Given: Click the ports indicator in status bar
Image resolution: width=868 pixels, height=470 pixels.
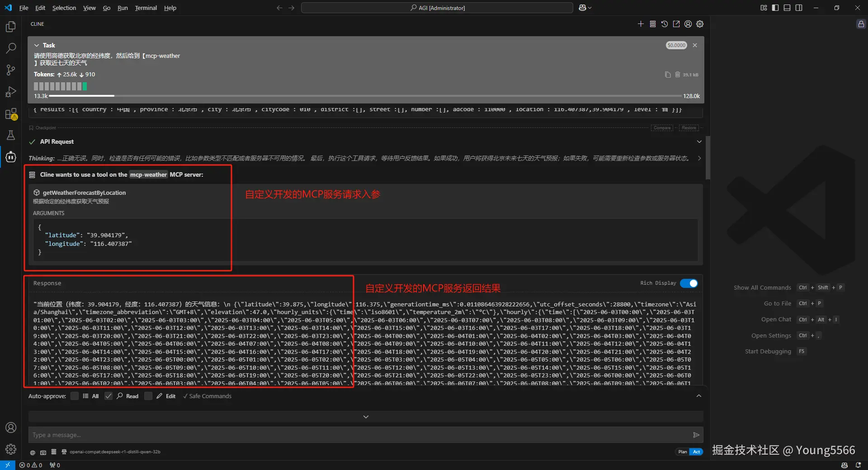Looking at the screenshot, I should 55,465.
